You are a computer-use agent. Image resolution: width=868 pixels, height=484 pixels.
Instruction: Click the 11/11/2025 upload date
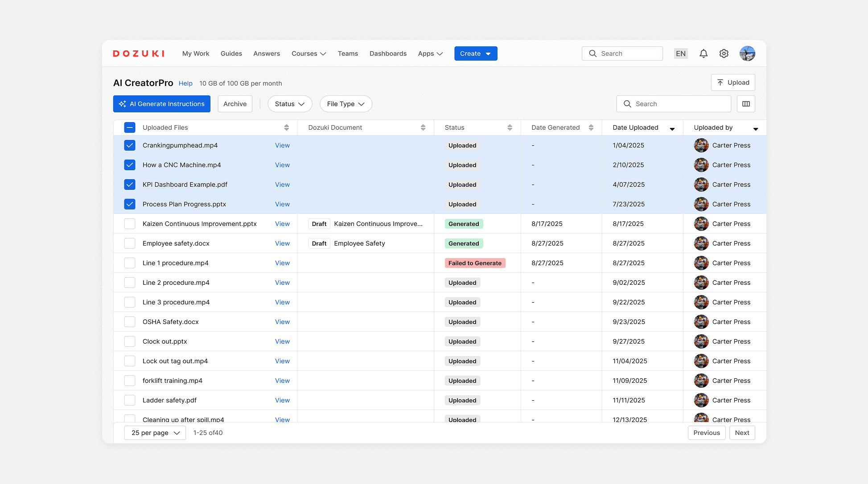(x=629, y=400)
